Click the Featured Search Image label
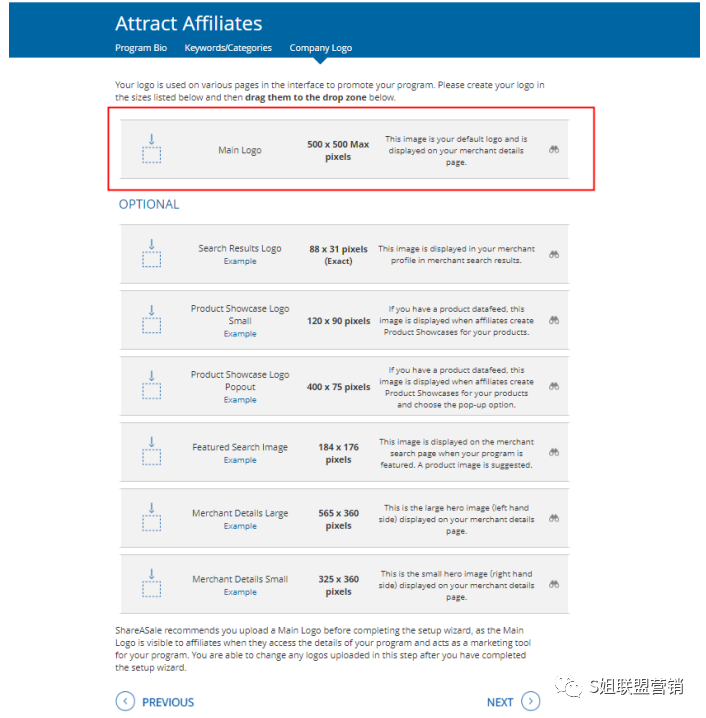This screenshot has width=706, height=718. click(x=240, y=447)
